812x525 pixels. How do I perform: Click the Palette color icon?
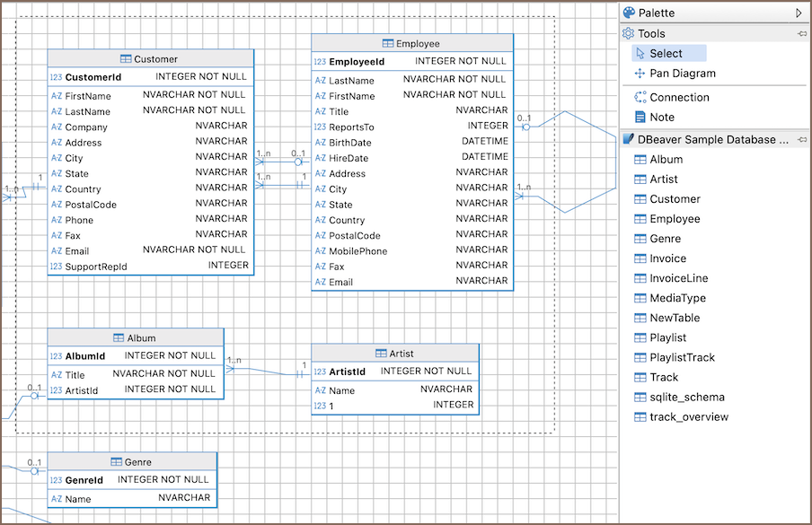click(x=629, y=13)
